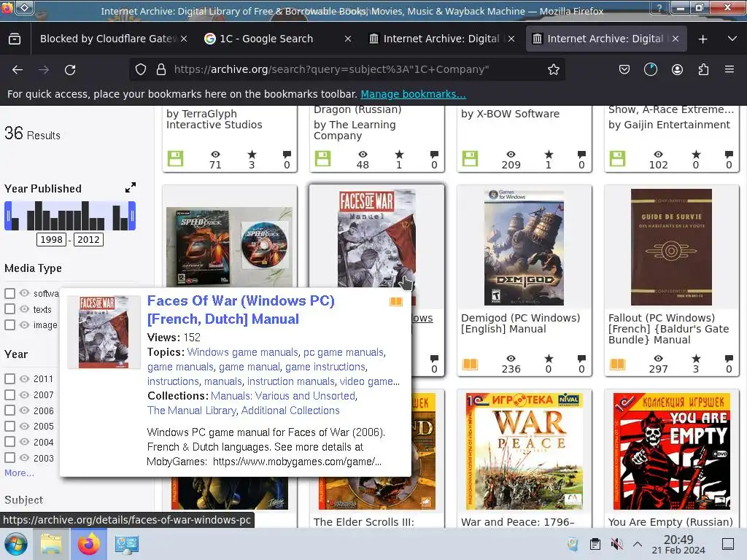
Task: Toggle the muted volume tray icon
Action: click(616, 544)
